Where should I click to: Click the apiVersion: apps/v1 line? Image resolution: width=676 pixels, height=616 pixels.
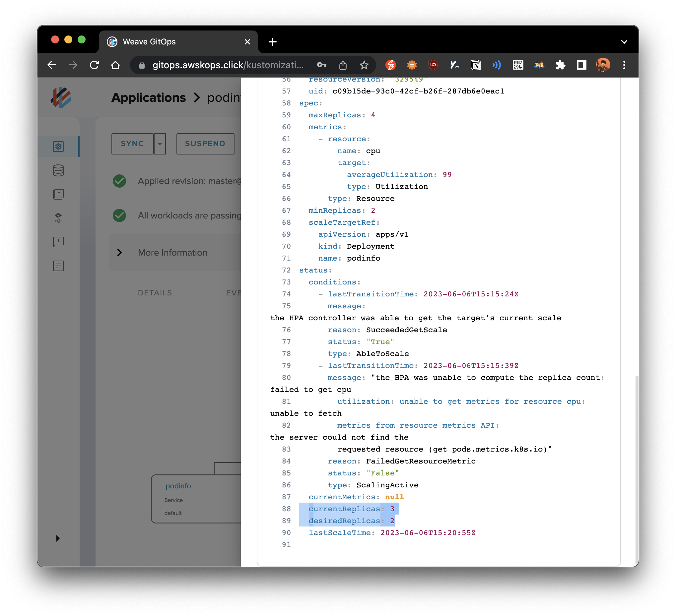pyautogui.click(x=363, y=234)
